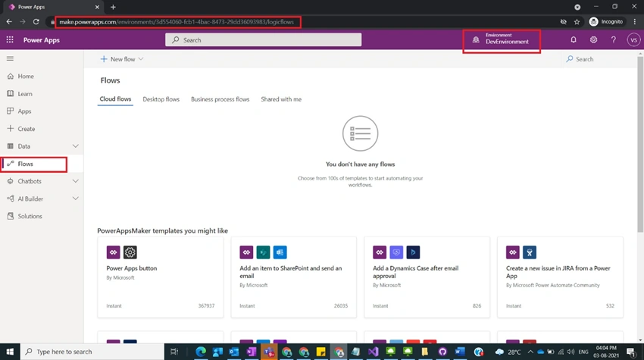Image resolution: width=644 pixels, height=360 pixels.
Task: Open Apps in the sidebar
Action: pos(24,111)
